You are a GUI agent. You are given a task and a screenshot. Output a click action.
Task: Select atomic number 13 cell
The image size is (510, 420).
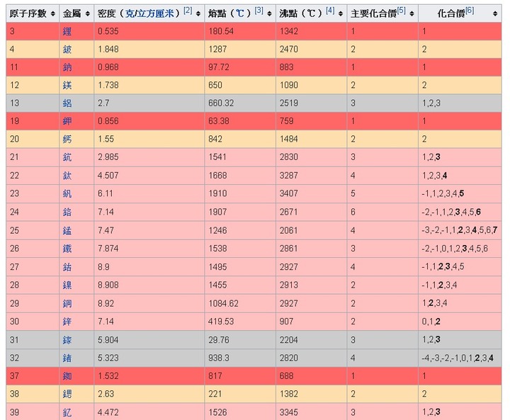click(x=33, y=103)
